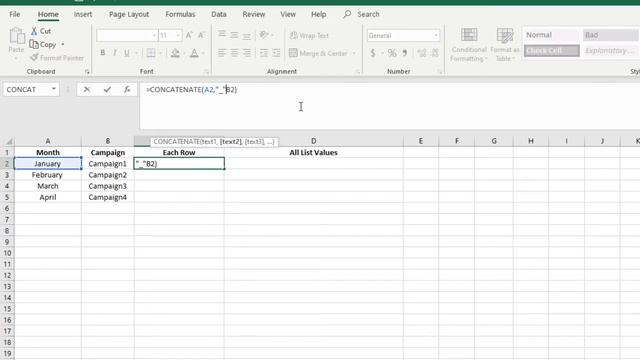Open Clipboard dialog launcher
This screenshot has height=360, width=640.
[87, 72]
